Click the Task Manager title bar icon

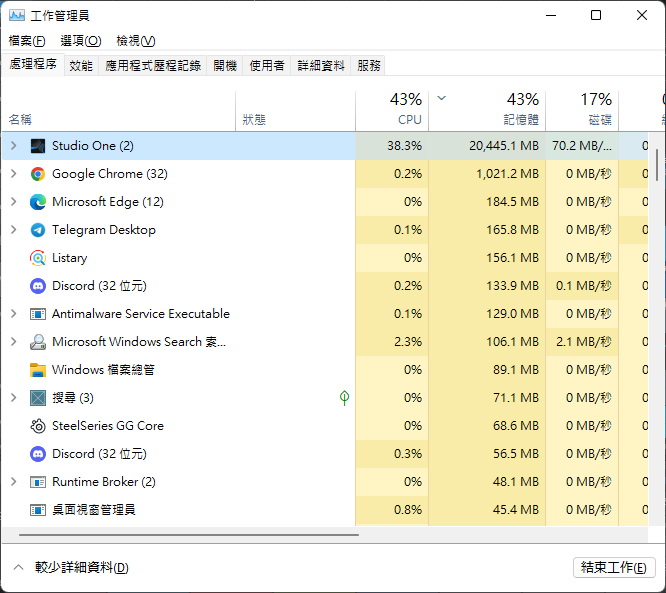(x=17, y=16)
